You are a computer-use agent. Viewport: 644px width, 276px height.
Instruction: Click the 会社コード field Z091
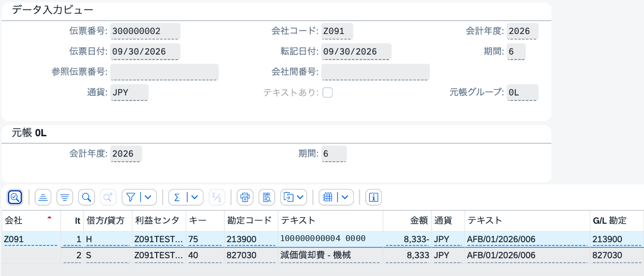[x=337, y=31]
